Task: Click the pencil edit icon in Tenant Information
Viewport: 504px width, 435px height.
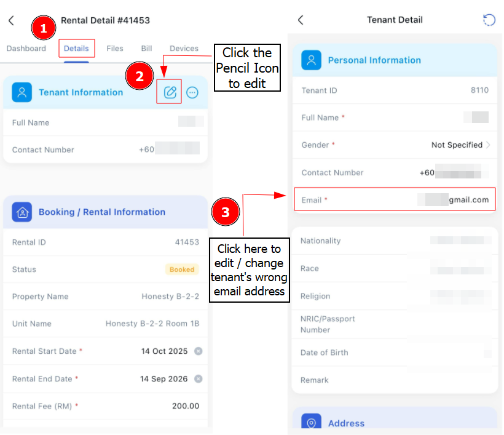Action: click(x=170, y=92)
